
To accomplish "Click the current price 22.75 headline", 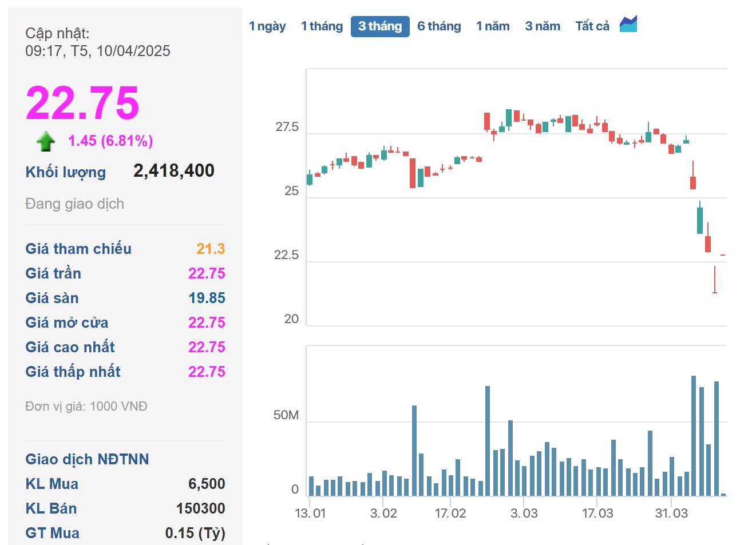I will point(82,103).
